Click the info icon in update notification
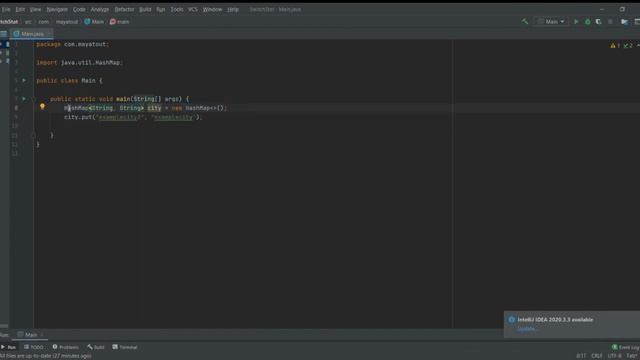Viewport: 640px width, 360px height. 511,320
